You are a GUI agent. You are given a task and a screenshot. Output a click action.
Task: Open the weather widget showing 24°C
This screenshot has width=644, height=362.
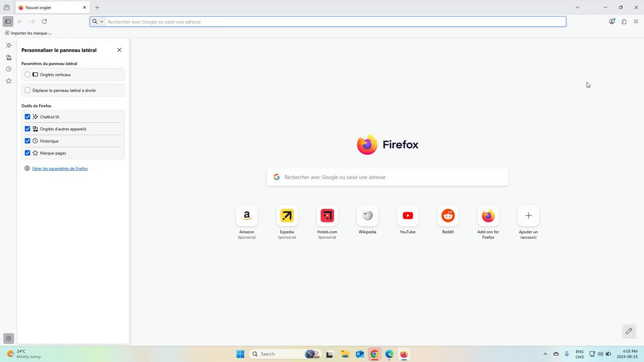click(24, 354)
